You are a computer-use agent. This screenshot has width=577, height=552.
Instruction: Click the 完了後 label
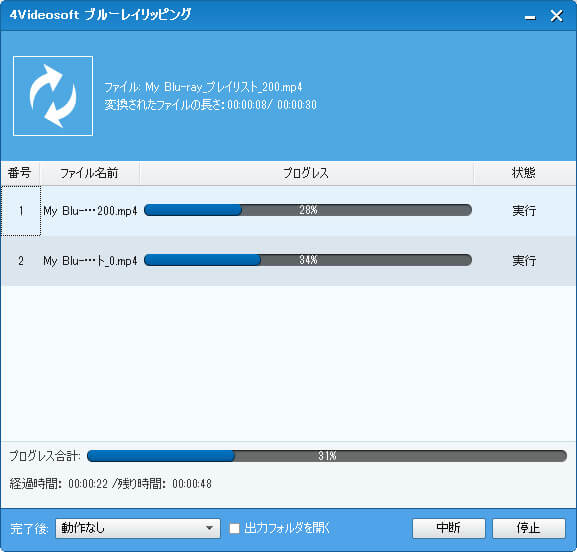(29, 529)
